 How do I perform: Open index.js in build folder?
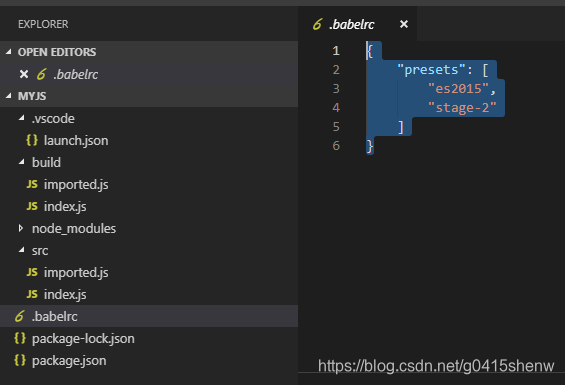149,206
